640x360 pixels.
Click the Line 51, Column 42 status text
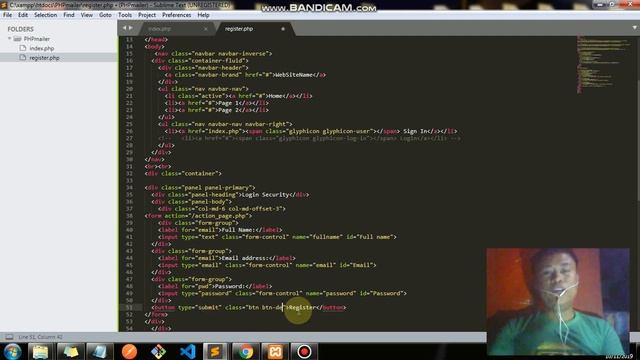40,337
